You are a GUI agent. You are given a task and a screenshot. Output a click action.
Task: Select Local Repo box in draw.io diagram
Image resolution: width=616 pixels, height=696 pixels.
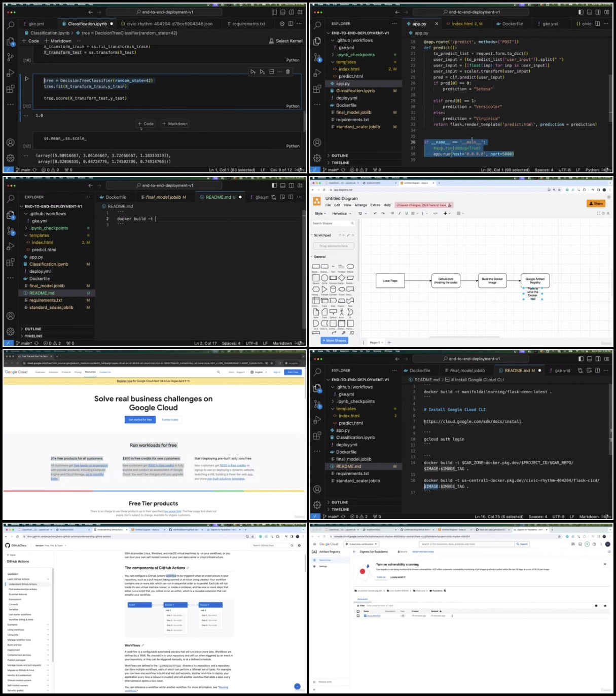[x=390, y=280]
